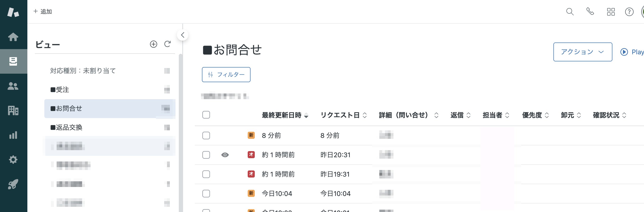Select the Views (tickets) sidebar icon
Viewport: 644px width, 212px height.
(13, 61)
